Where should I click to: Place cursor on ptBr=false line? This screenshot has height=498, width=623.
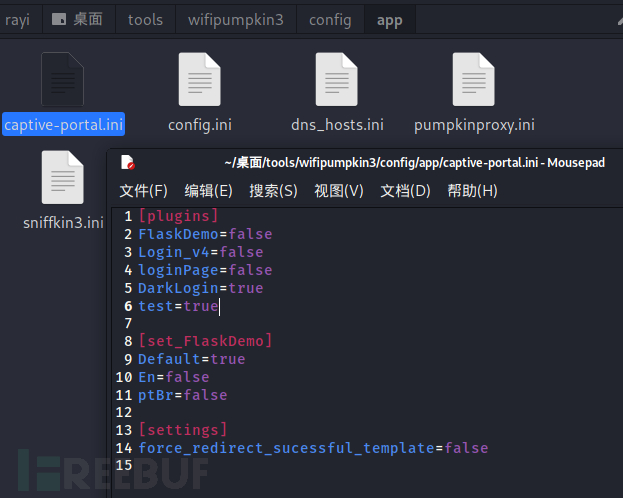183,395
